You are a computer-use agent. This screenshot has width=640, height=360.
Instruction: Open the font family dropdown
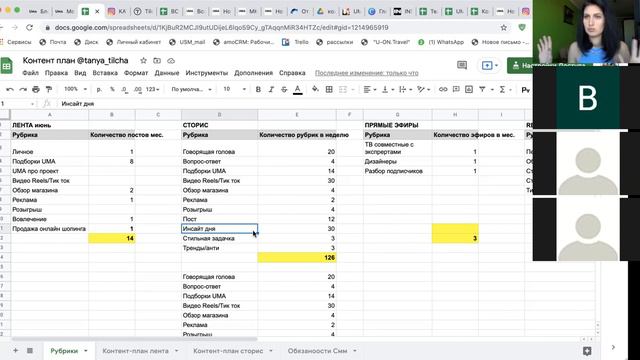coord(191,89)
